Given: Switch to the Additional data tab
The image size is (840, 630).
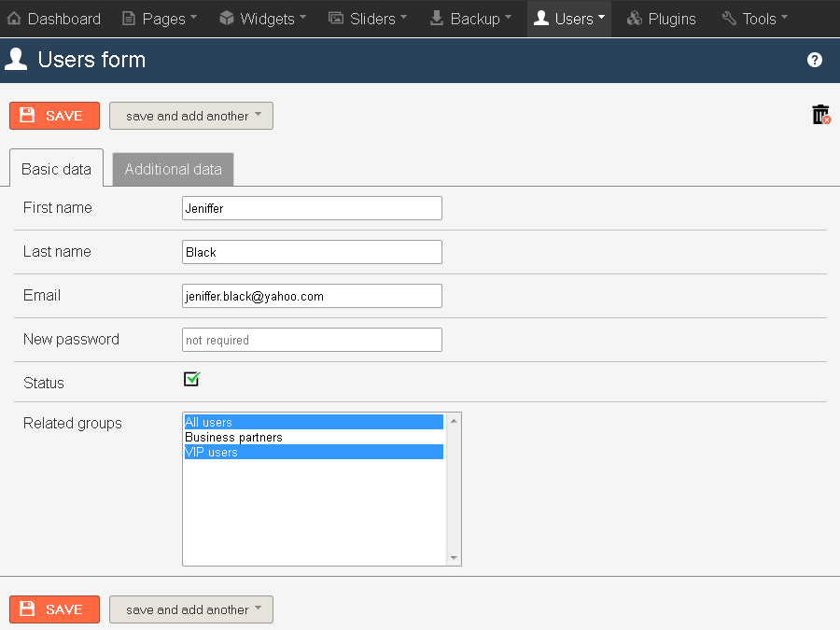Looking at the screenshot, I should coord(173,169).
